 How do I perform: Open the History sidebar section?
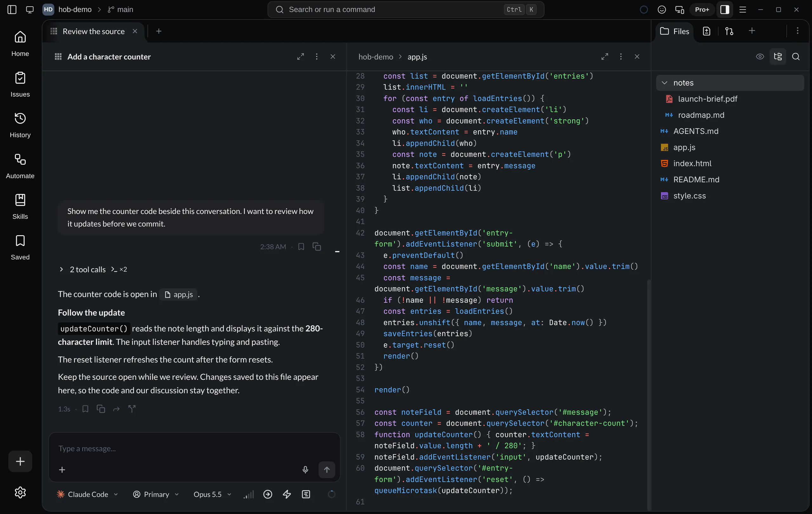pos(20,125)
